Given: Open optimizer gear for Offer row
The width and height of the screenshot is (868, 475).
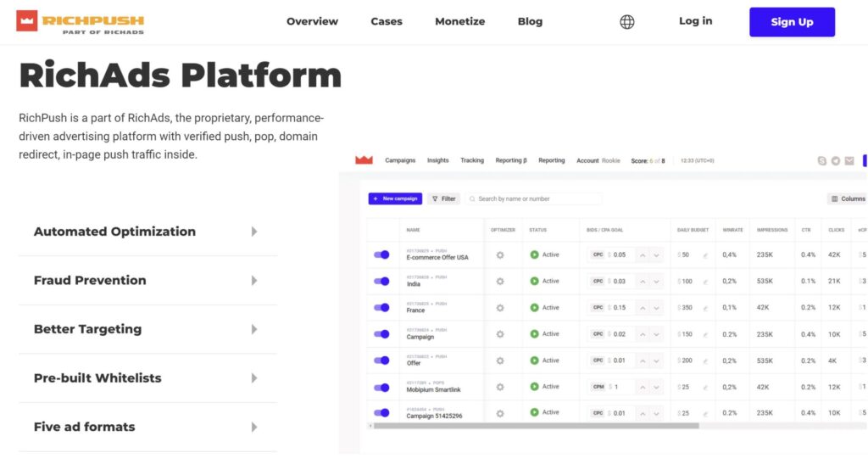Looking at the screenshot, I should tap(500, 360).
